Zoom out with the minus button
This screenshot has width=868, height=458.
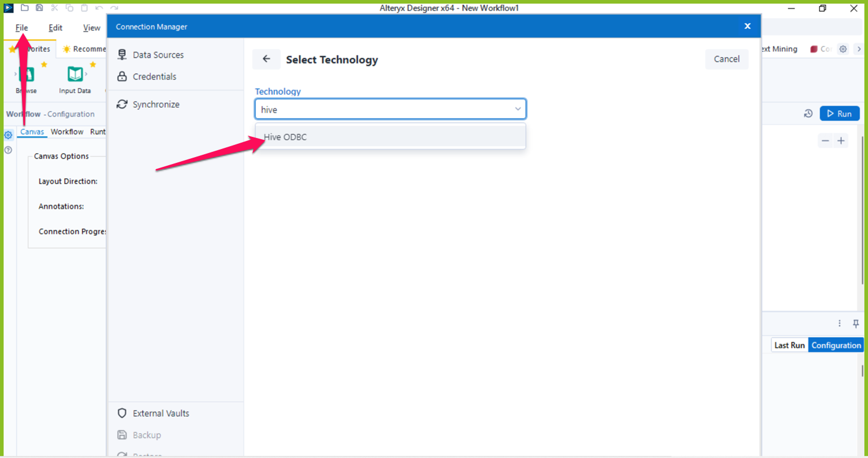[825, 141]
